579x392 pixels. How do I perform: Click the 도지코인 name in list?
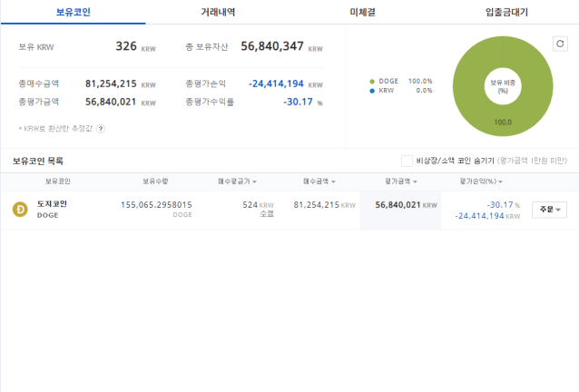52,204
